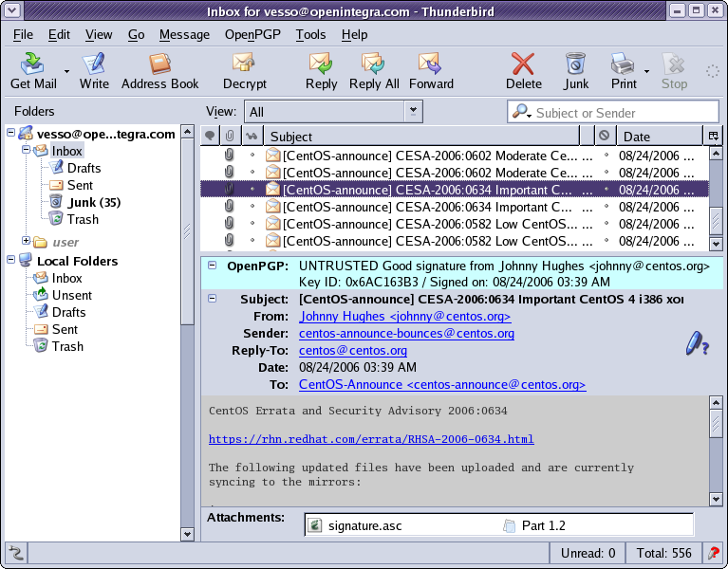728x569 pixels.
Task: Collapse the message headers with Subject toggle
Action: pos(213,298)
